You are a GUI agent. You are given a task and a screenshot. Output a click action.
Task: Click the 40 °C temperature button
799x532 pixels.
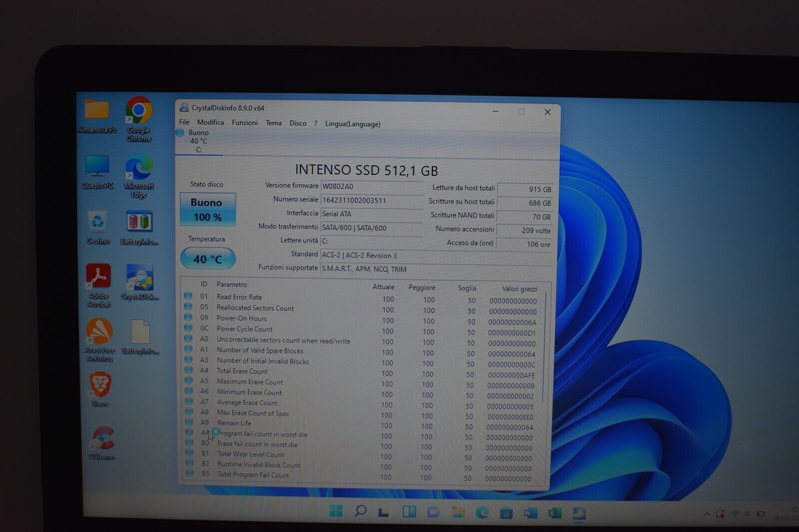[207, 259]
